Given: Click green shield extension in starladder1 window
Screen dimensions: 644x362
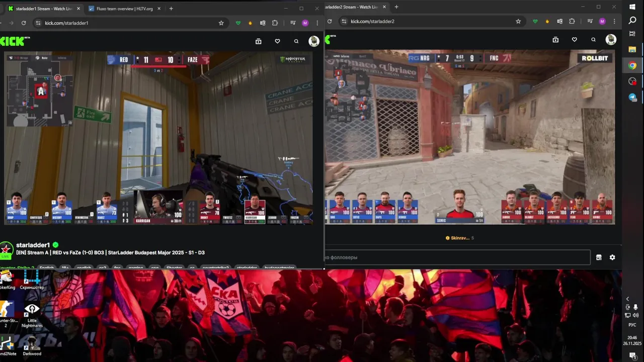Looking at the screenshot, I should tap(238, 23).
